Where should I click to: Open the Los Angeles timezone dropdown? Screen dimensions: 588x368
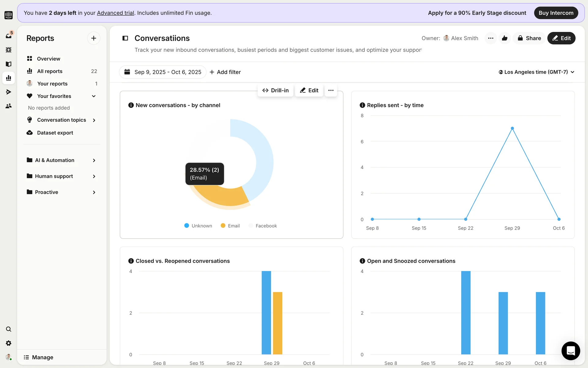click(x=536, y=72)
